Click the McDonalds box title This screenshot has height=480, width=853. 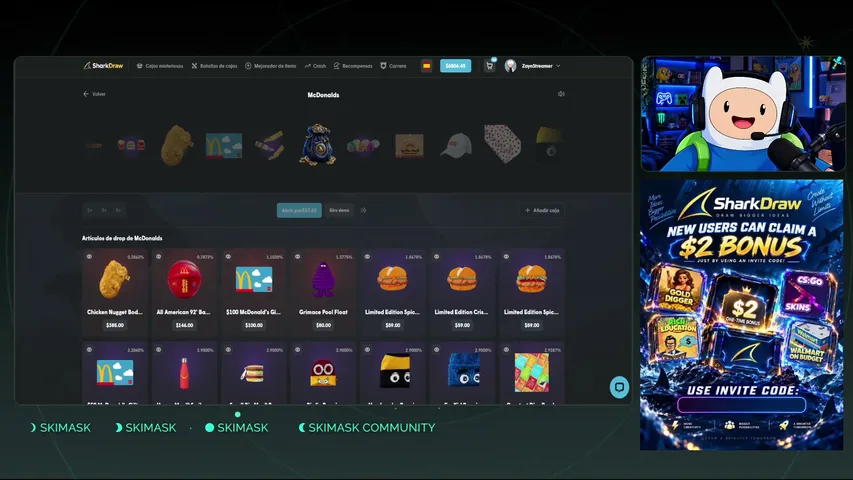(323, 95)
